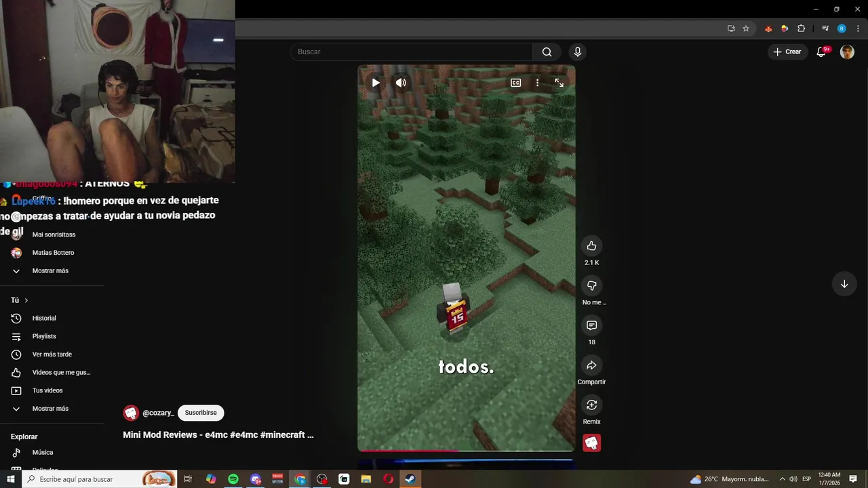Open the cozary channel avatar
Screen dimensions: 868x488
(131, 413)
